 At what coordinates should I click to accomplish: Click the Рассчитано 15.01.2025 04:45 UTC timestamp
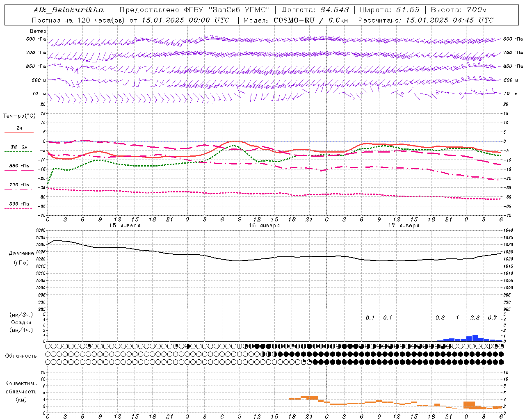[426, 20]
